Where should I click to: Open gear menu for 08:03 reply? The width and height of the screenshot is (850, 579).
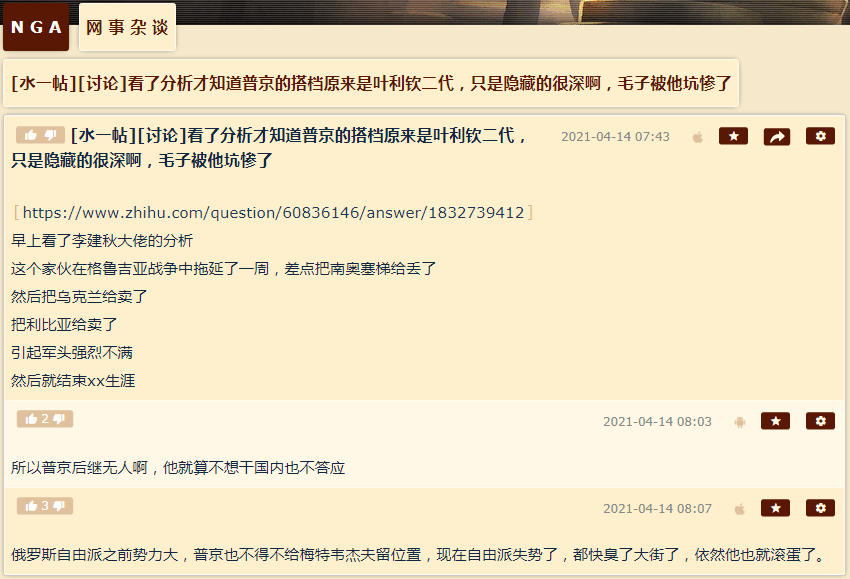tap(820, 421)
